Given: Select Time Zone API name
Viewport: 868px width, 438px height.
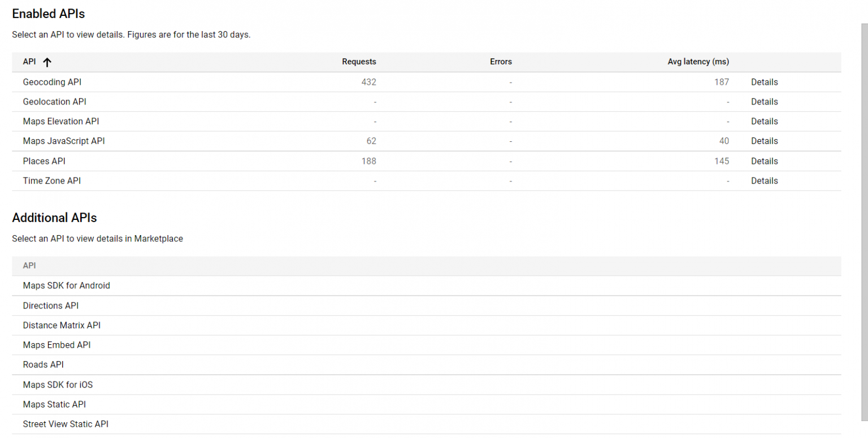Looking at the screenshot, I should pyautogui.click(x=53, y=181).
